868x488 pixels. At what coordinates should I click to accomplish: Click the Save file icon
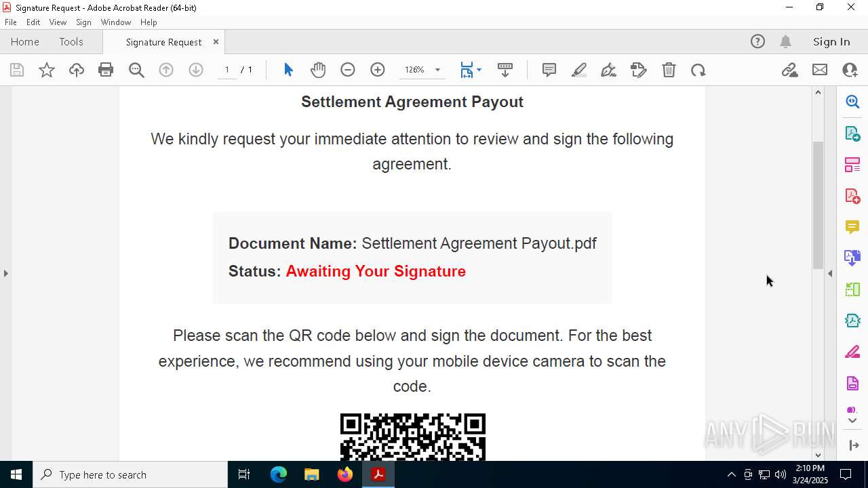pyautogui.click(x=17, y=70)
